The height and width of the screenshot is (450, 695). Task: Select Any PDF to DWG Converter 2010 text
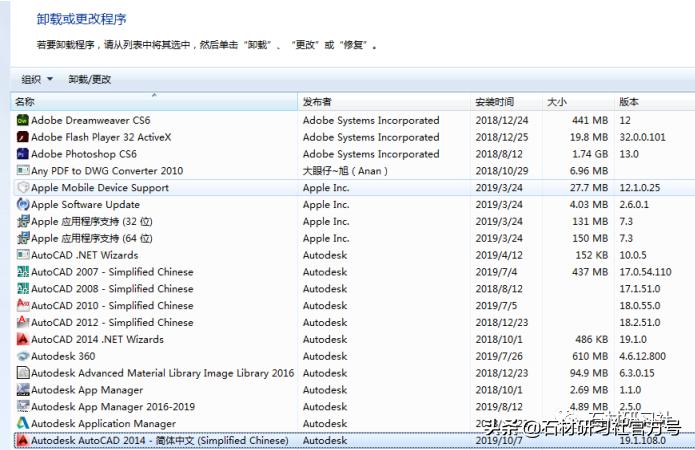tap(107, 171)
